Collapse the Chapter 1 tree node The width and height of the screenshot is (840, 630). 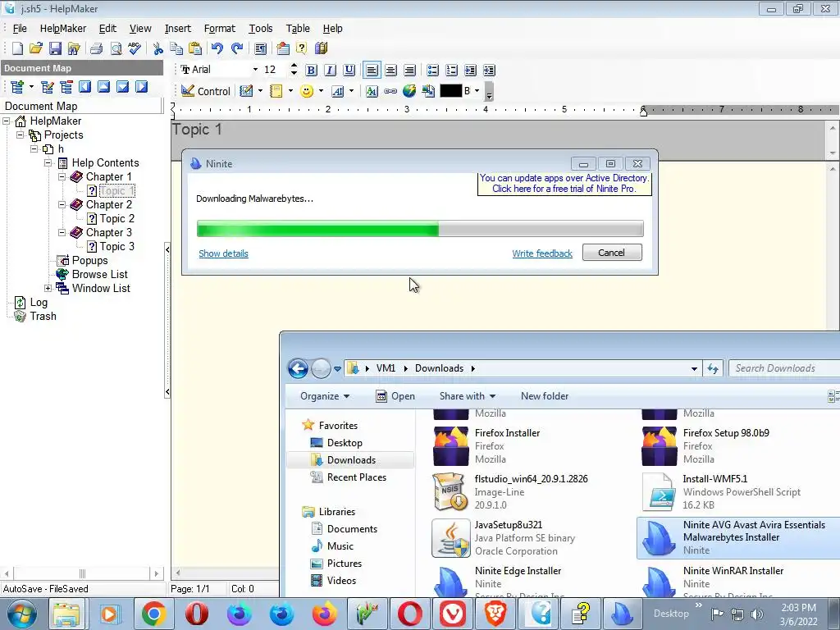(62, 176)
